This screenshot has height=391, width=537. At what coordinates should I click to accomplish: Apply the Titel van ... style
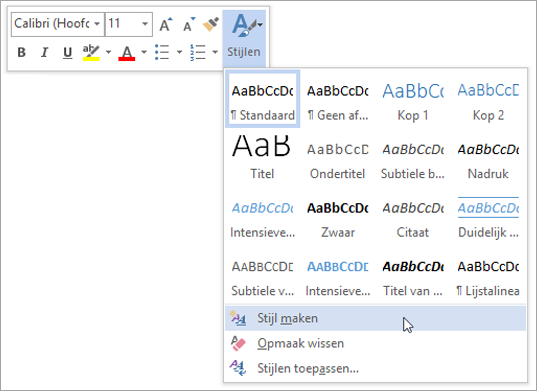click(413, 275)
